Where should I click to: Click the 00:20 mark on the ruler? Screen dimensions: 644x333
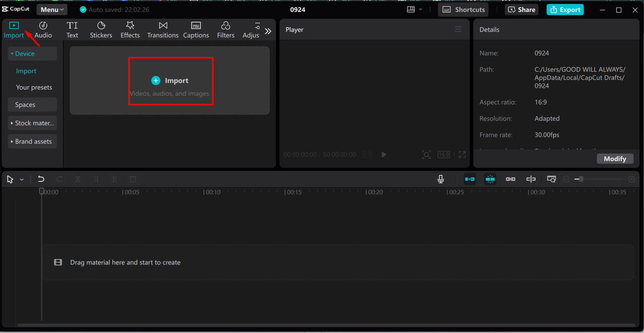point(374,192)
